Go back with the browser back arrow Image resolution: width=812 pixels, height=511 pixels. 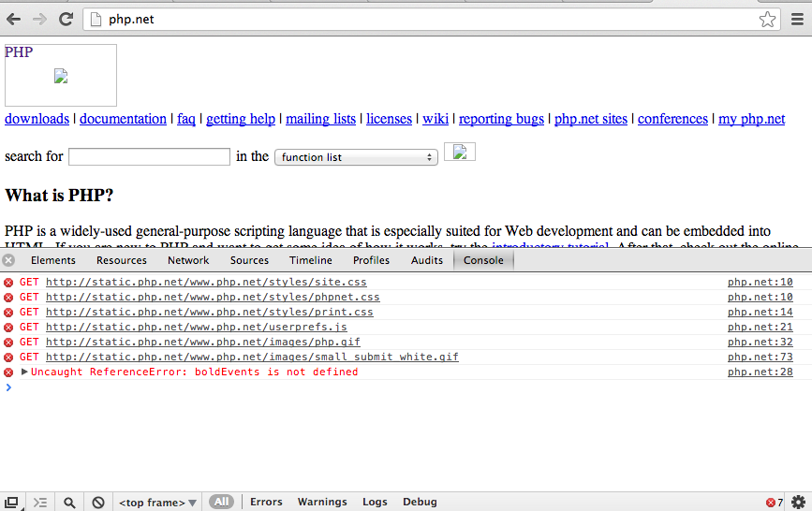13,20
